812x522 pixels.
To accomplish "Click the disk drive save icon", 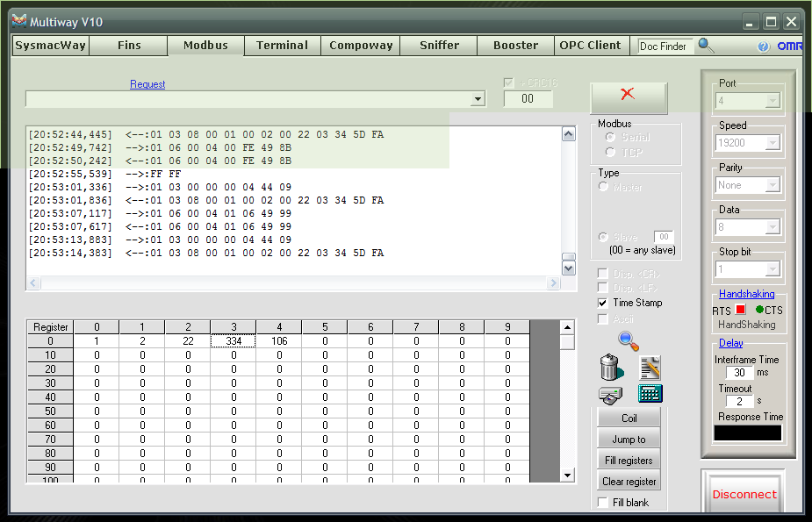I will pyautogui.click(x=611, y=396).
